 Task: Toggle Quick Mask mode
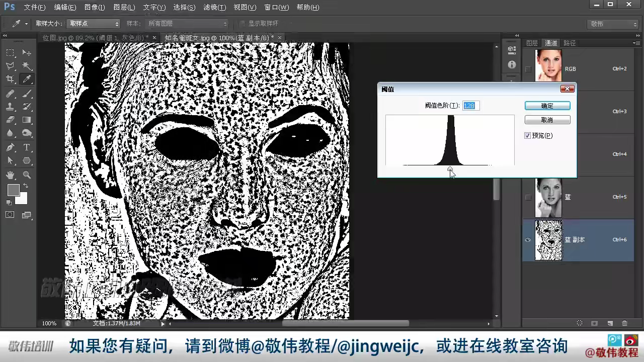click(10, 215)
